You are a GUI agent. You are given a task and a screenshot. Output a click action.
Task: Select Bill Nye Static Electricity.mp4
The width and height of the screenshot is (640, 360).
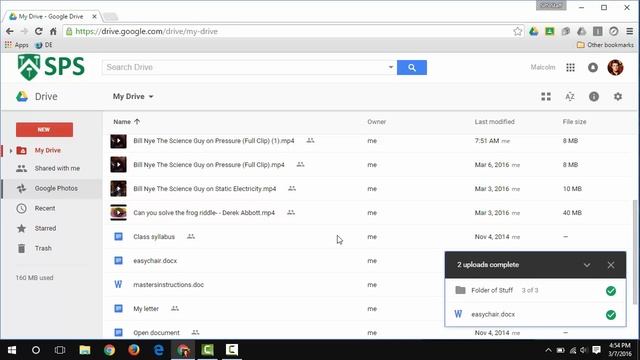tap(204, 189)
